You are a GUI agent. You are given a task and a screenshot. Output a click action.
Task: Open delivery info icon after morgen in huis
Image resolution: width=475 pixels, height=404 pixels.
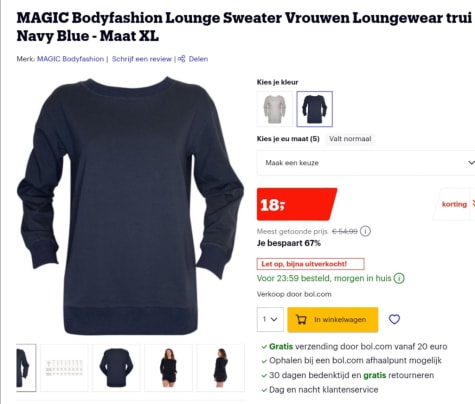point(399,278)
